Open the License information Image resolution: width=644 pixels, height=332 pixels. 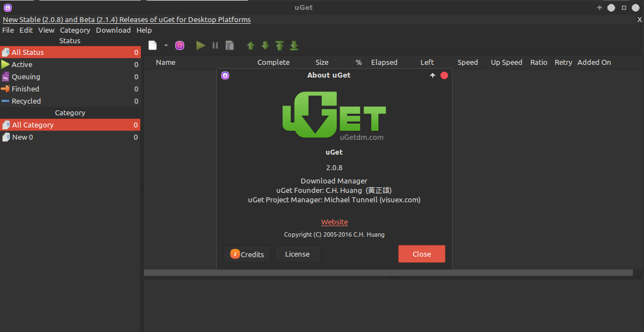point(297,254)
